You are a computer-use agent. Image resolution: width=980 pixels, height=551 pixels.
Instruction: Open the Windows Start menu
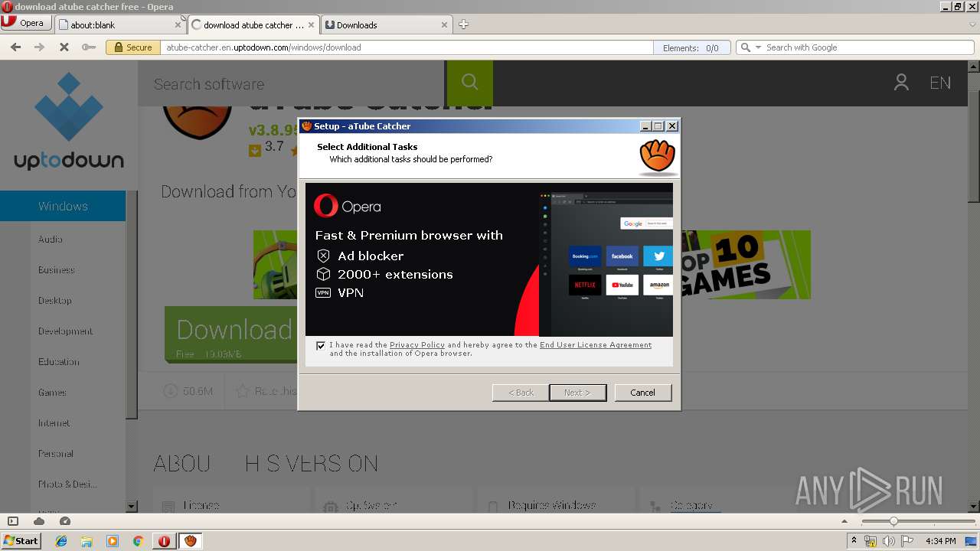click(x=21, y=540)
